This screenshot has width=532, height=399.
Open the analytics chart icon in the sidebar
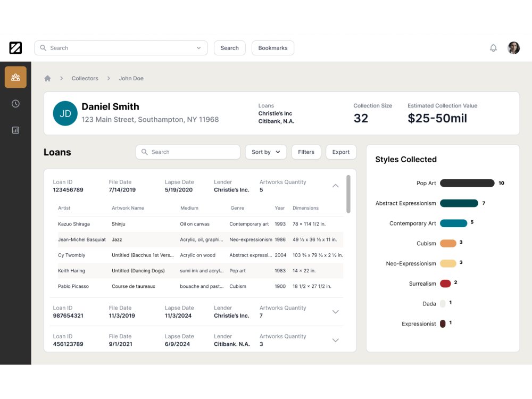point(15,130)
